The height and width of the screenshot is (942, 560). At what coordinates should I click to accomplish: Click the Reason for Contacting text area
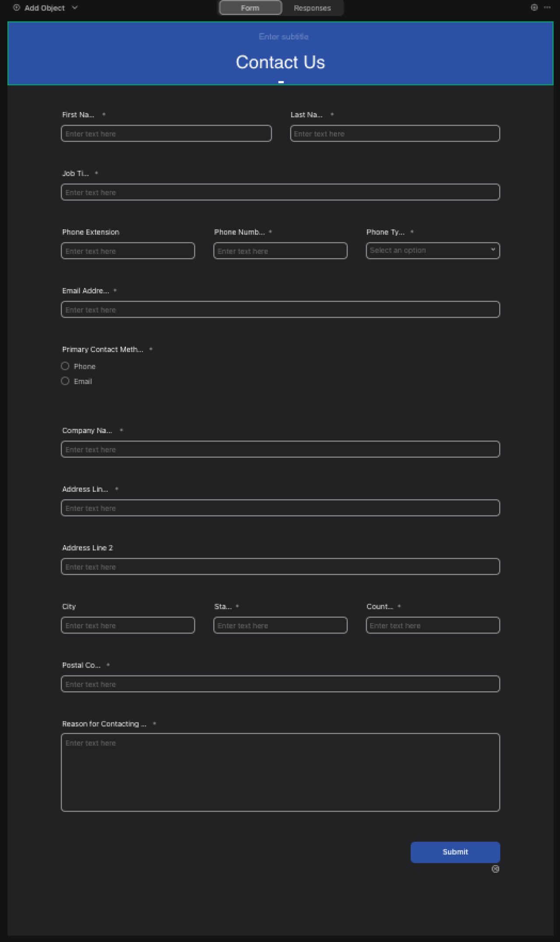(280, 772)
